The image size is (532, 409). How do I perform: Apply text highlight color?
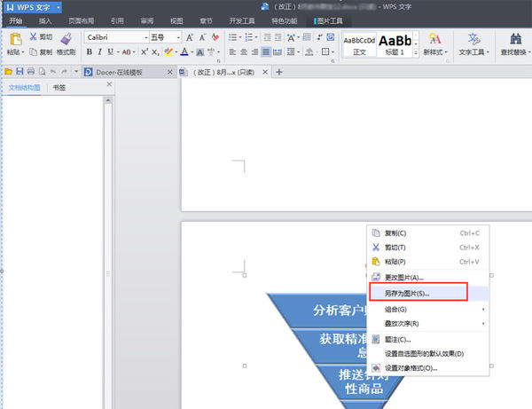point(168,52)
